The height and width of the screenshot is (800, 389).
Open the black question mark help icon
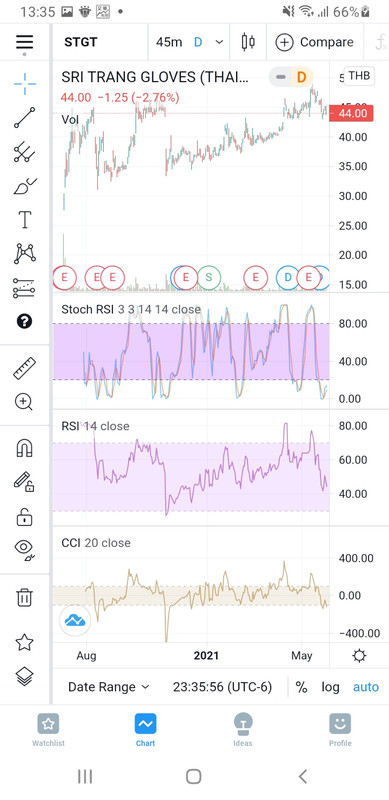pyautogui.click(x=24, y=321)
